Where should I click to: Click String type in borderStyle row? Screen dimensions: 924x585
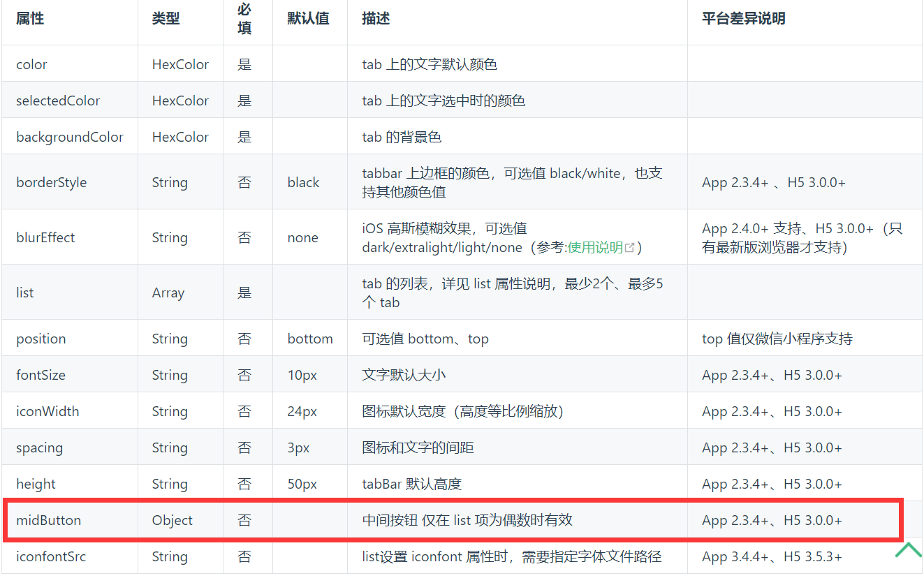170,182
